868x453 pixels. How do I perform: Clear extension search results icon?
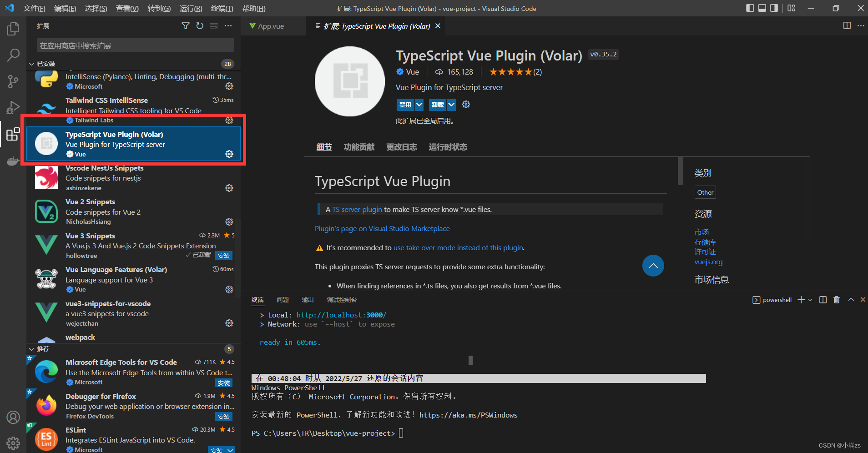tap(214, 26)
